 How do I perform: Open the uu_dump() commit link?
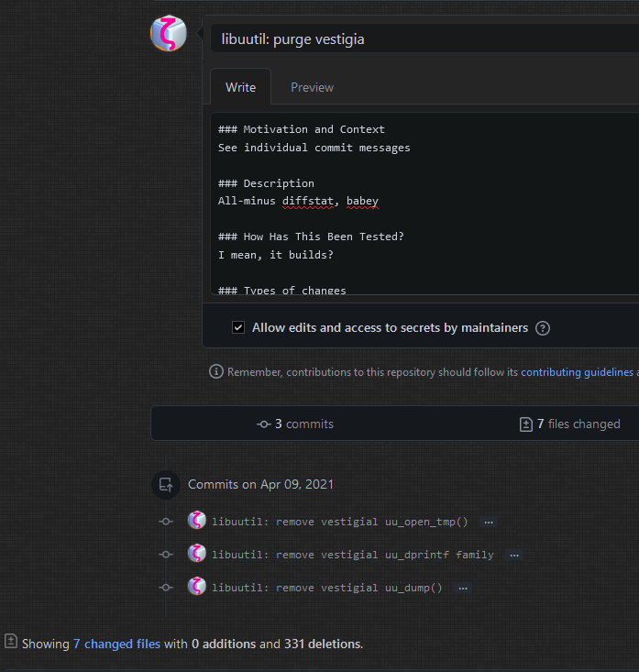pos(326,588)
